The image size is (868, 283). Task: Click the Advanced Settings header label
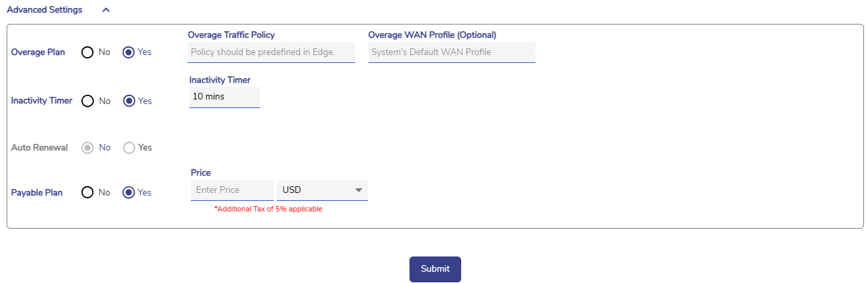[x=44, y=10]
